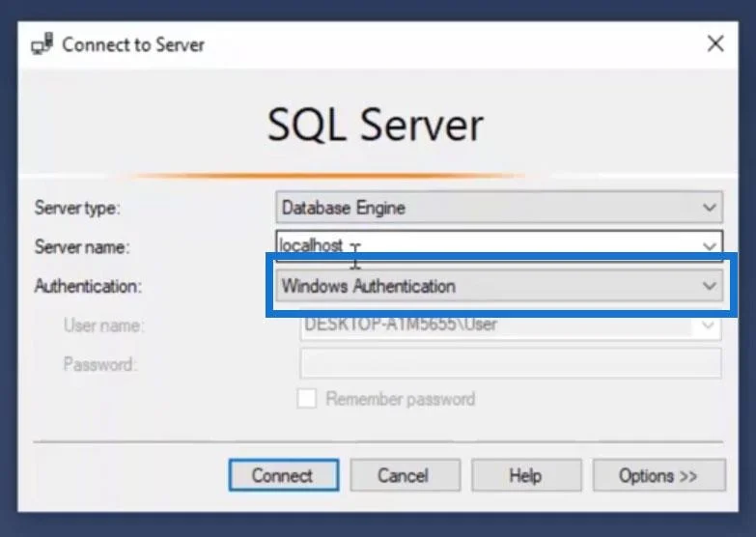Click the Password label
Viewport: 756px width, 537px height.
click(100, 364)
